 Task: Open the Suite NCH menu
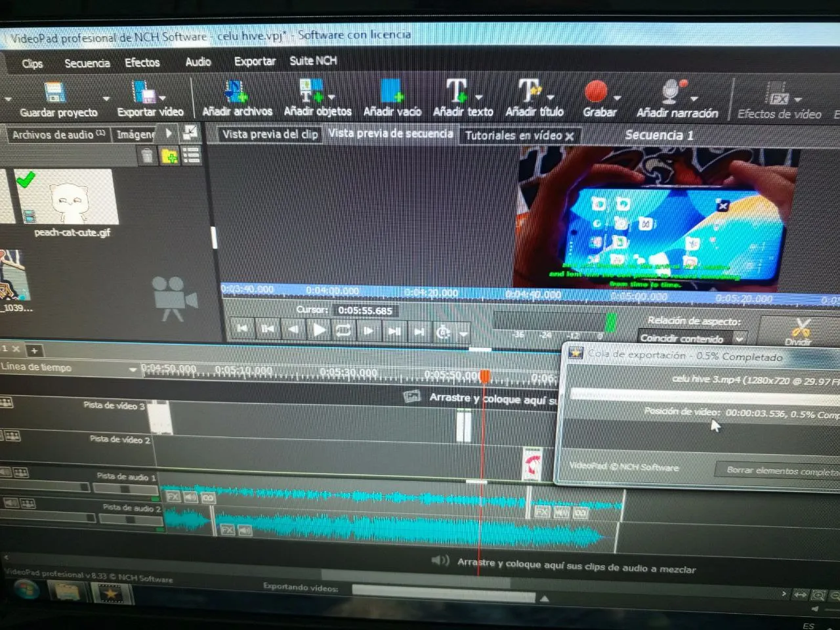tap(313, 60)
